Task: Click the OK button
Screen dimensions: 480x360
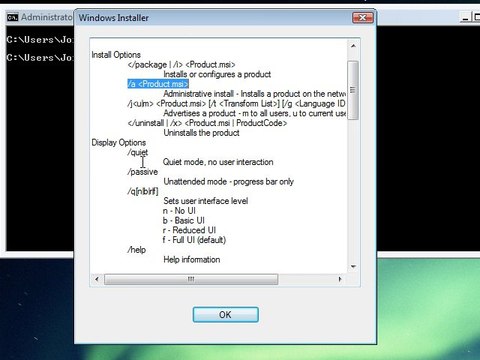Action: coord(225,314)
